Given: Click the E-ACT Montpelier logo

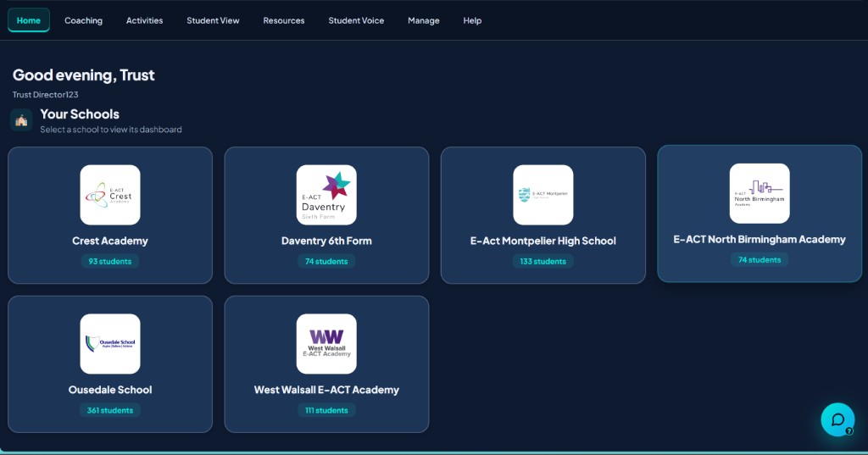Looking at the screenshot, I should point(543,195).
